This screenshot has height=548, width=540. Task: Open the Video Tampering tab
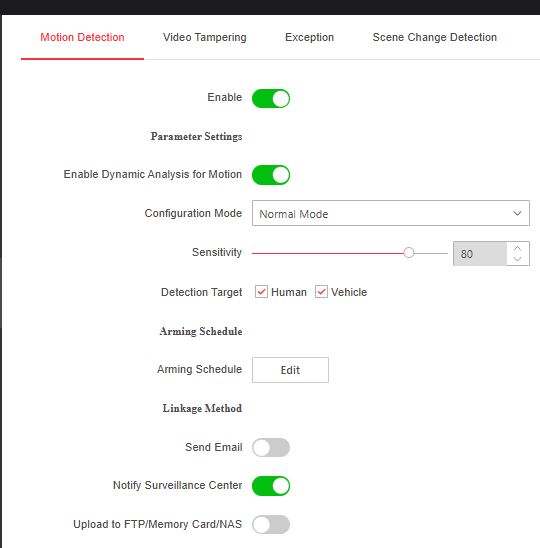(204, 37)
